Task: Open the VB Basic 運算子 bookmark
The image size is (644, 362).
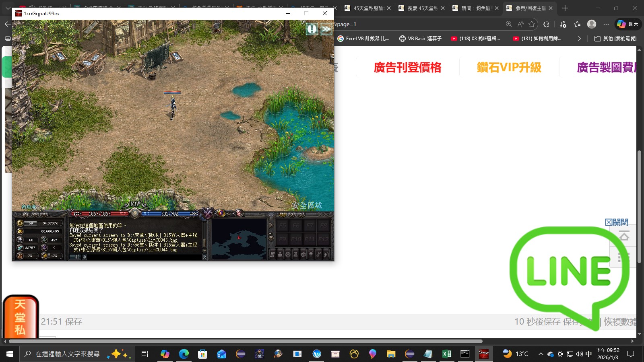Action: click(420, 39)
